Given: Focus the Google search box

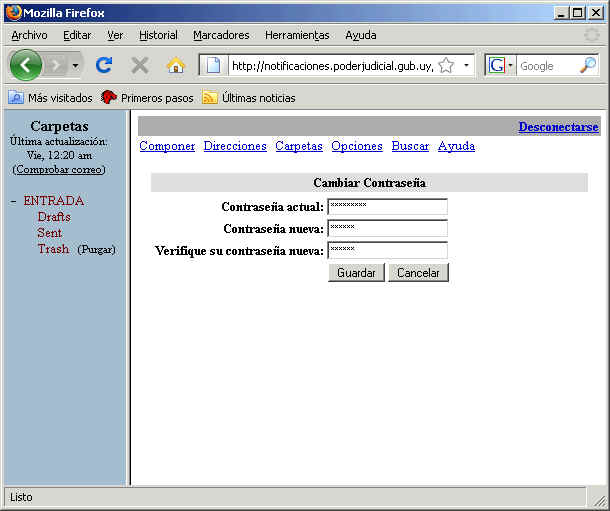Looking at the screenshot, I should pos(547,66).
